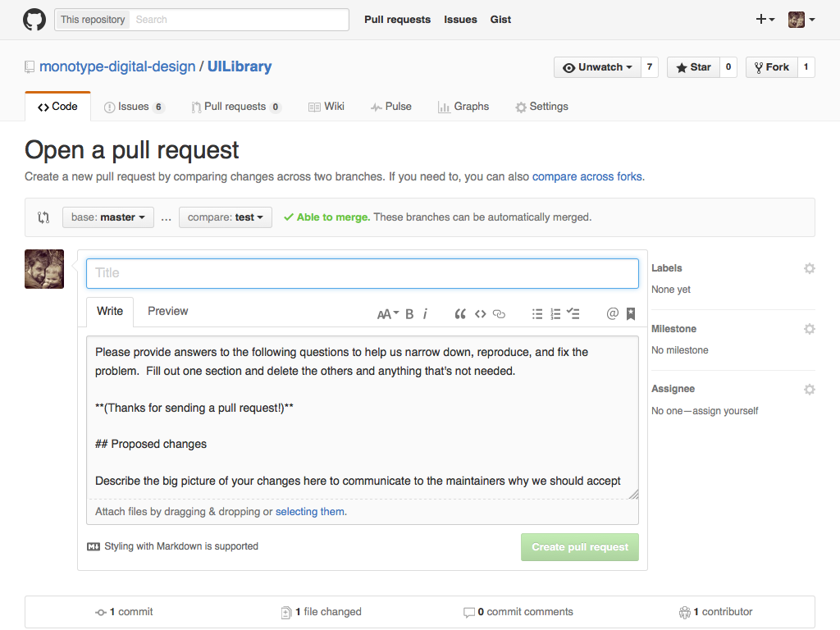Click the repository book icon
840x630 pixels.
[x=30, y=67]
